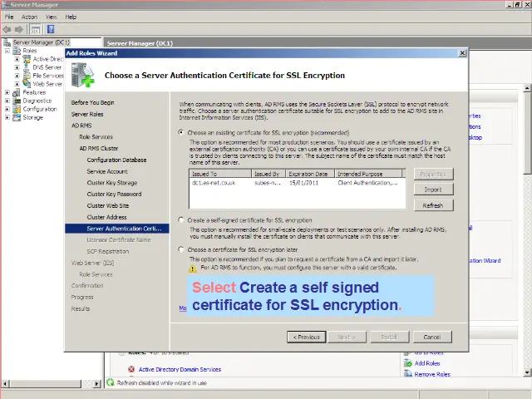Screen dimensions: 532x399
Task: Click the Roles node icon in tree
Action: point(17,51)
